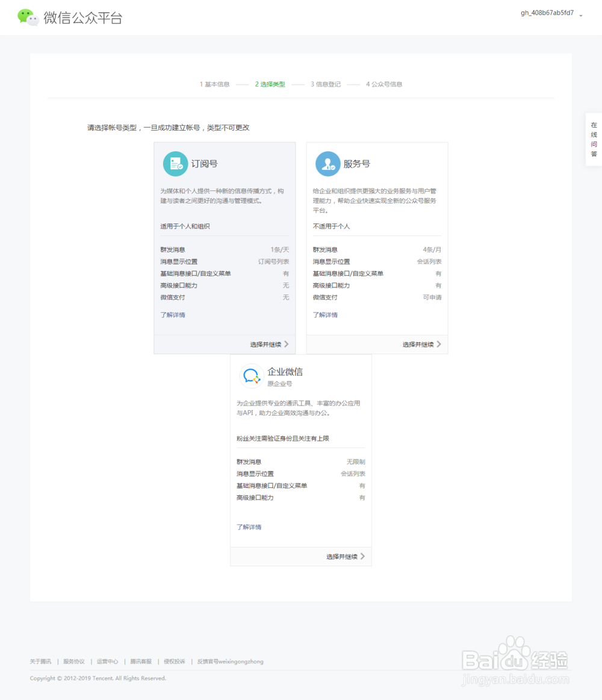Click 基础消息接口/自定义菜单 label in 订阅号 card
The height and width of the screenshot is (700, 602).
pyautogui.click(x=196, y=273)
